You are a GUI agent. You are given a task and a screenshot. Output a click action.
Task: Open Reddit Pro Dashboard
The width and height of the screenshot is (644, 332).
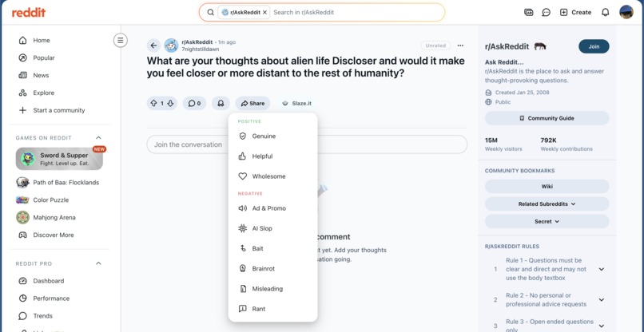(x=42, y=281)
